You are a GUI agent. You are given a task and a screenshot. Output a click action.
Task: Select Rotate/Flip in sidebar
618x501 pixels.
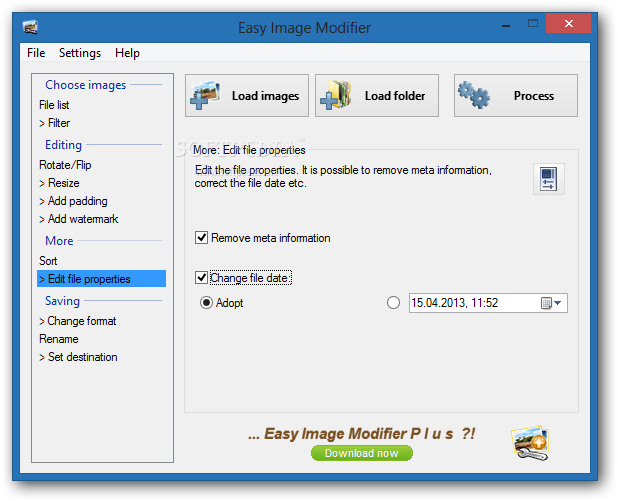click(x=65, y=165)
